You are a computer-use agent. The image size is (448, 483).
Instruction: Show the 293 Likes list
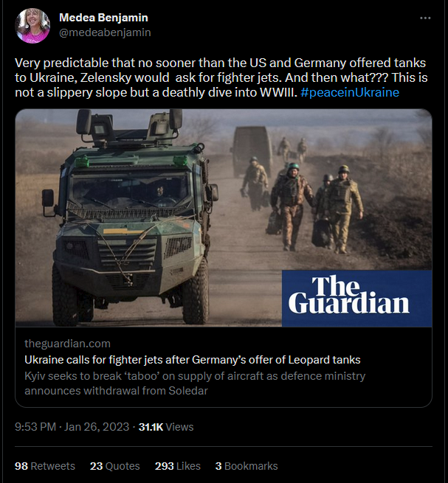point(178,466)
